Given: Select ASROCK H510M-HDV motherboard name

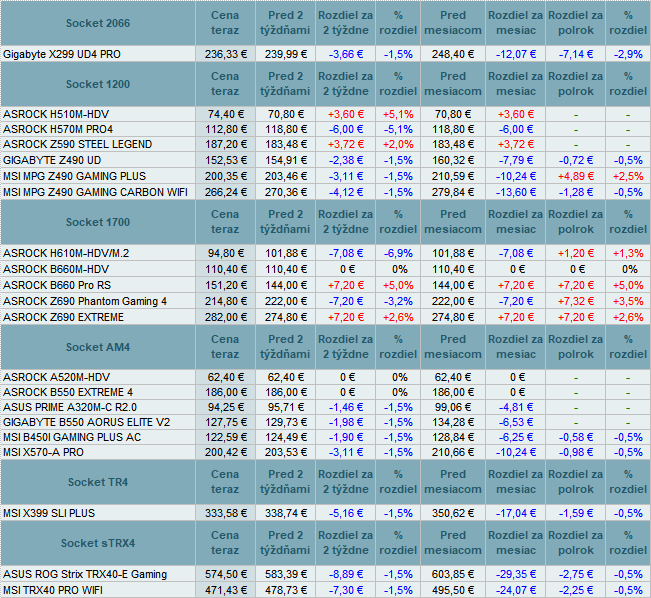Looking at the screenshot, I should pyautogui.click(x=56, y=114).
